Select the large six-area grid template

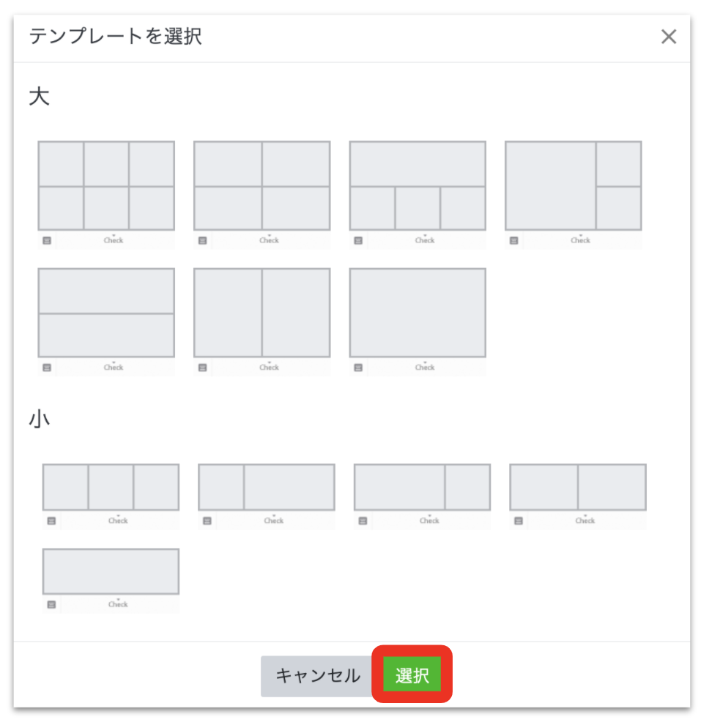pos(106,186)
